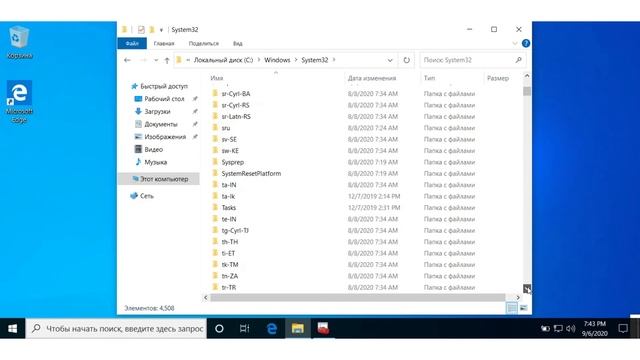Open the Action Center notification icon
Viewport: 640px width, 360px height.
point(623,329)
